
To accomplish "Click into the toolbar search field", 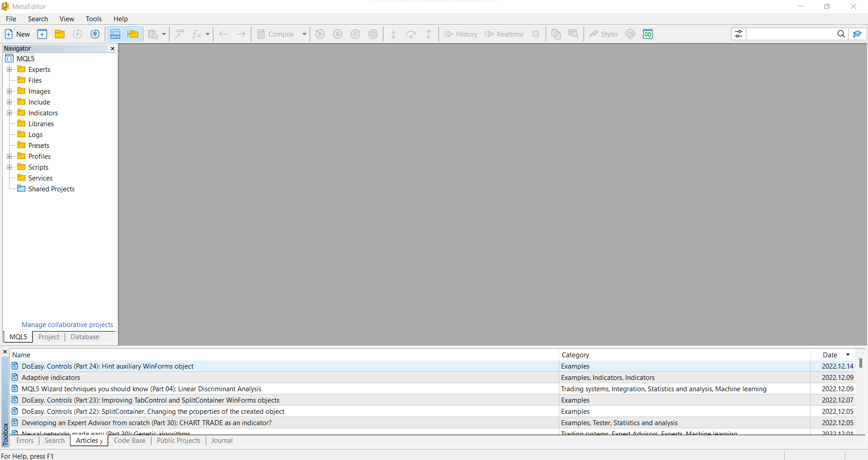I will coord(790,34).
